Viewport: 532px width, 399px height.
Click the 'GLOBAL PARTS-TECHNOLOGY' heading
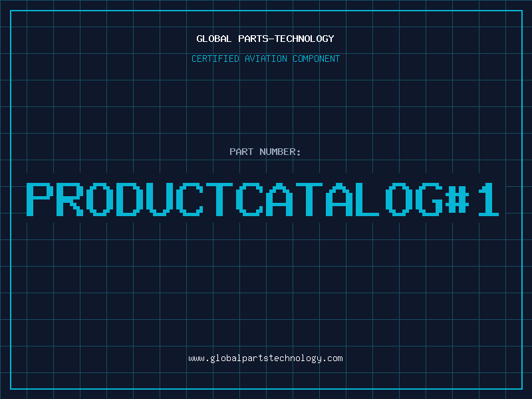pyautogui.click(x=265, y=39)
